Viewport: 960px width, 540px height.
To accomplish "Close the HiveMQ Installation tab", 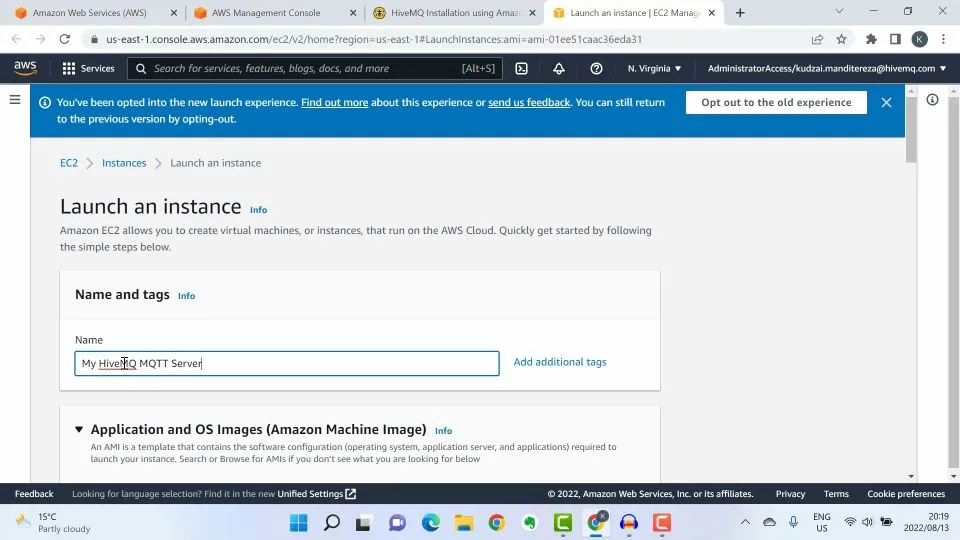I will (x=532, y=12).
